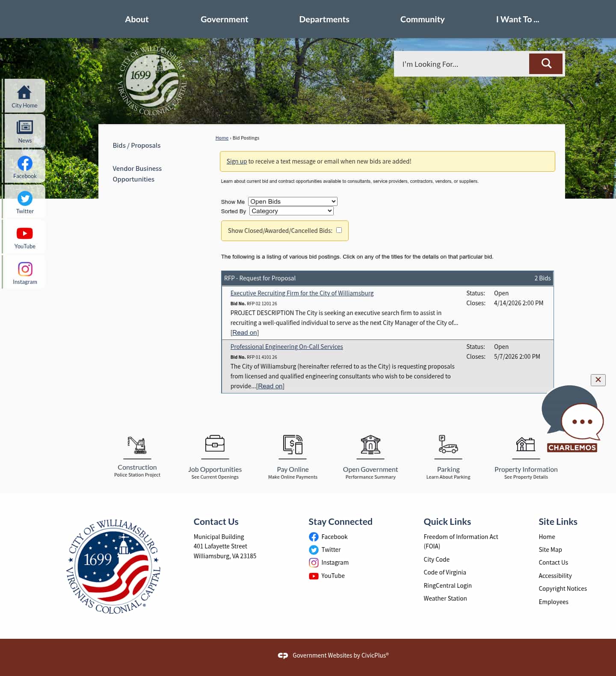Open the Show Me Open Bids dropdown
The height and width of the screenshot is (676, 616).
click(293, 201)
